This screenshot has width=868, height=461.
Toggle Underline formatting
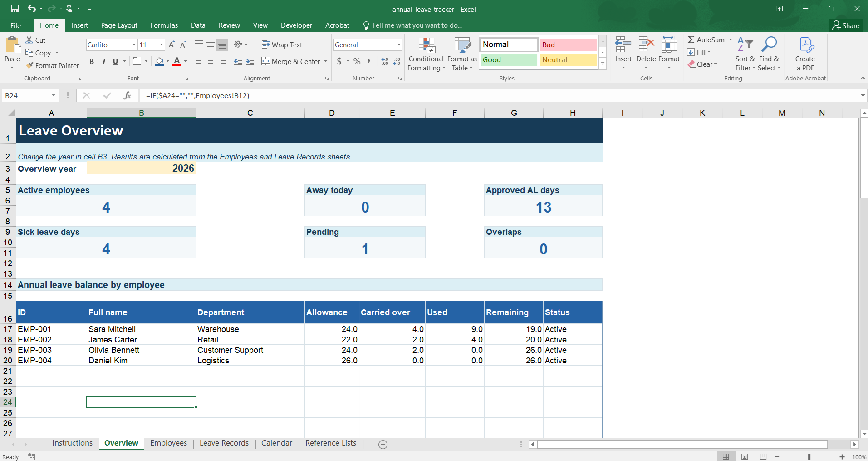pos(115,61)
